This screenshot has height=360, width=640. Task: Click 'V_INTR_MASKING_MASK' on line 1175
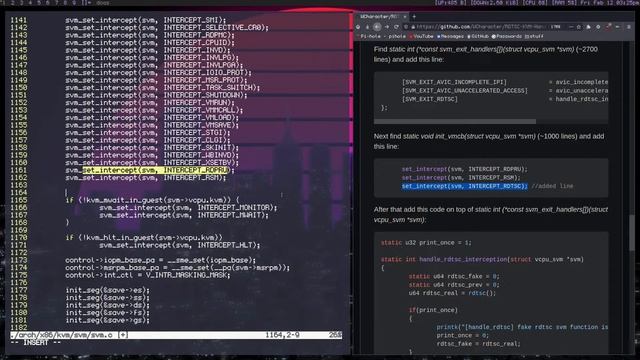coord(187,275)
